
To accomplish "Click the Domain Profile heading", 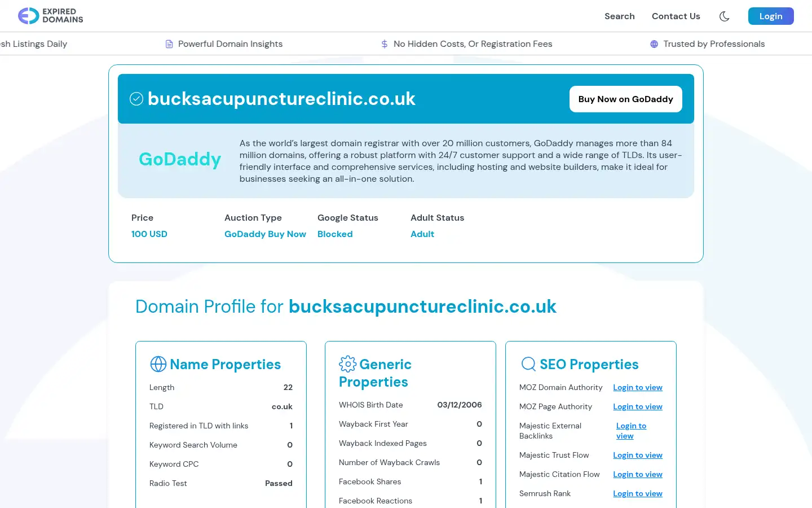I will [x=346, y=306].
